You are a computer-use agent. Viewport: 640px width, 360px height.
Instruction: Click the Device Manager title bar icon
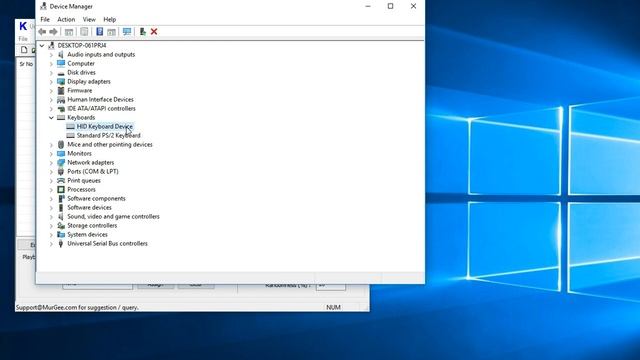coord(43,6)
